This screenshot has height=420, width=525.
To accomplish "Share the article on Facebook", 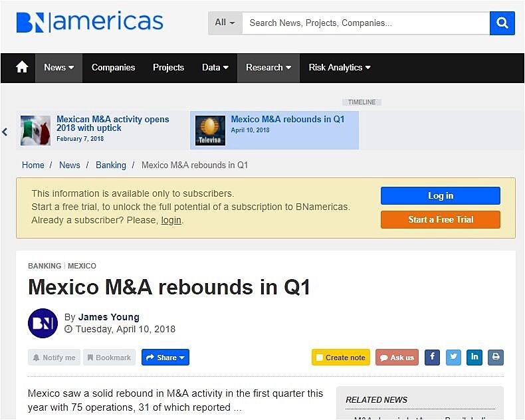I will tap(432, 357).
